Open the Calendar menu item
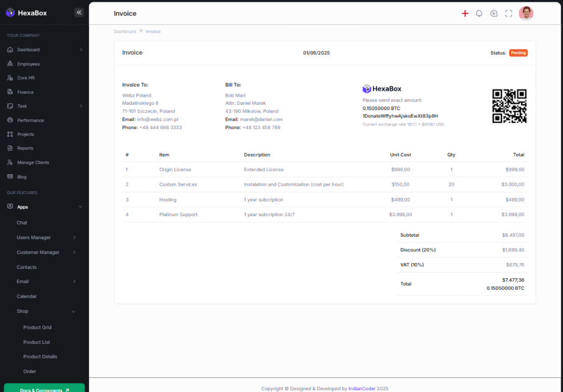The height and width of the screenshot is (392, 563). coord(27,296)
